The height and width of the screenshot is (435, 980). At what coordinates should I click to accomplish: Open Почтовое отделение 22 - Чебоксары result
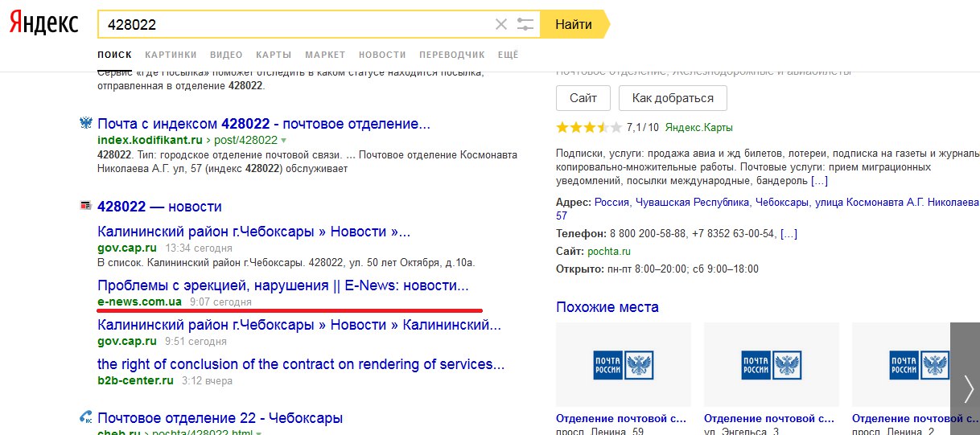[220, 418]
